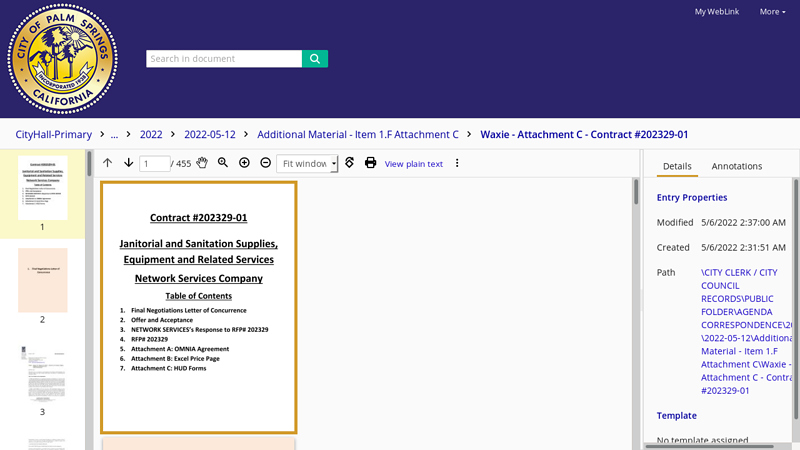The width and height of the screenshot is (800, 450).
Task: Click the magnifier zoom tool
Action: (x=223, y=163)
